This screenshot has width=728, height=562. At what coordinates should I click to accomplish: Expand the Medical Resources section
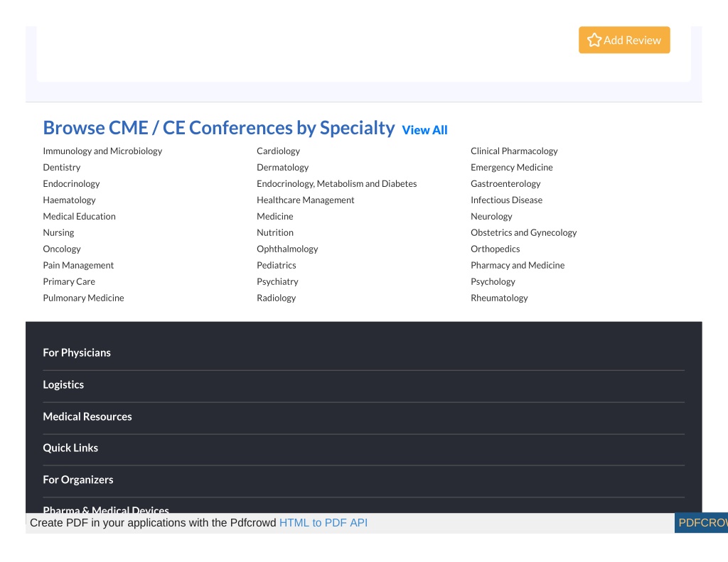click(363, 417)
